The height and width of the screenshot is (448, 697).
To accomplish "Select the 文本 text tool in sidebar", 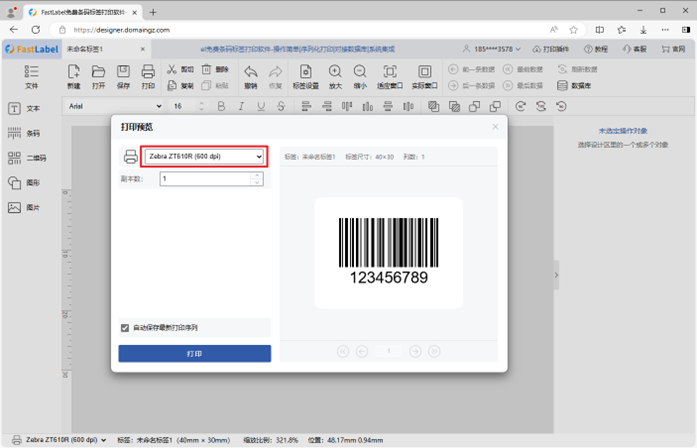I will 16,108.
